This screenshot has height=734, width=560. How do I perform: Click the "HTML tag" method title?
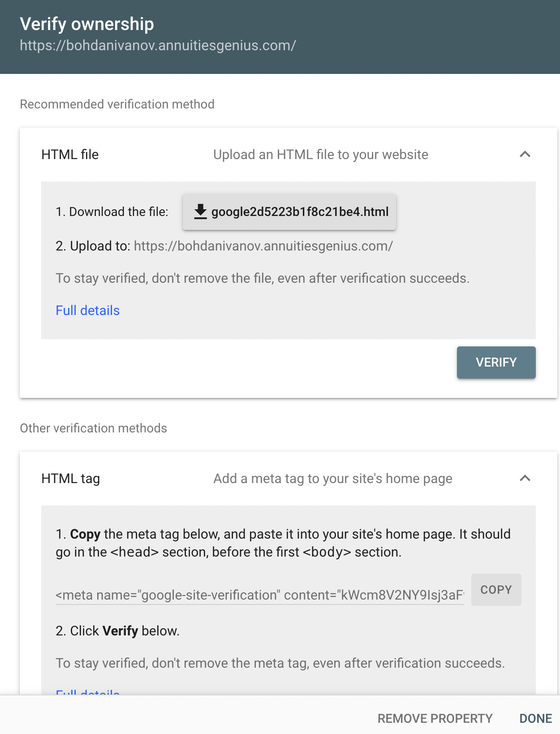(70, 479)
